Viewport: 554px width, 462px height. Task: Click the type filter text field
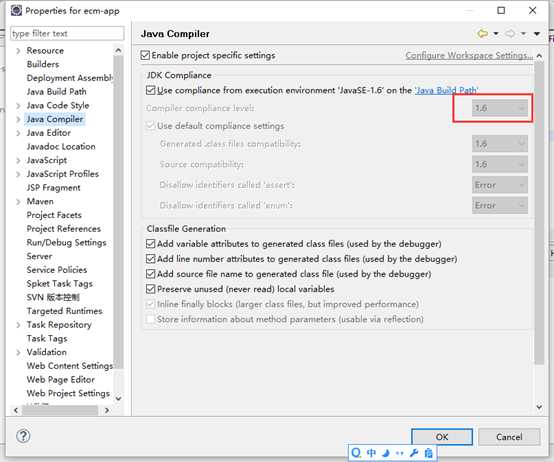point(67,34)
